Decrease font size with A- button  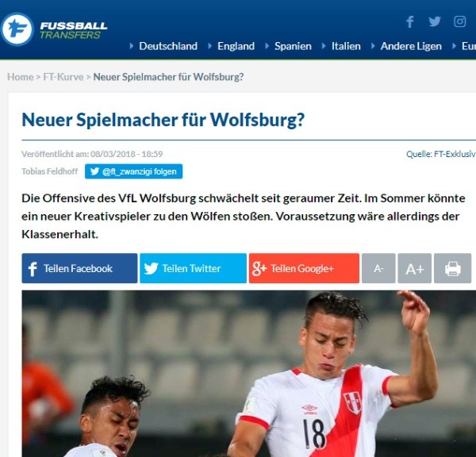(x=378, y=268)
